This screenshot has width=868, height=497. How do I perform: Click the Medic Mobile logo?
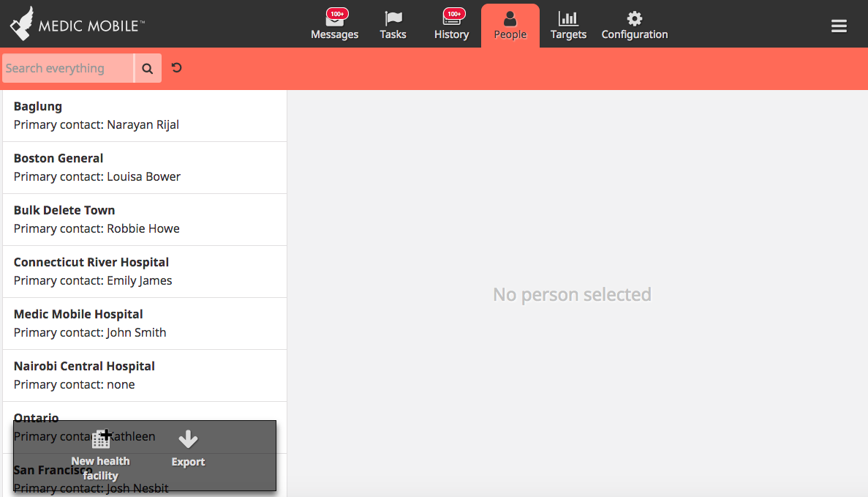pyautogui.click(x=77, y=24)
